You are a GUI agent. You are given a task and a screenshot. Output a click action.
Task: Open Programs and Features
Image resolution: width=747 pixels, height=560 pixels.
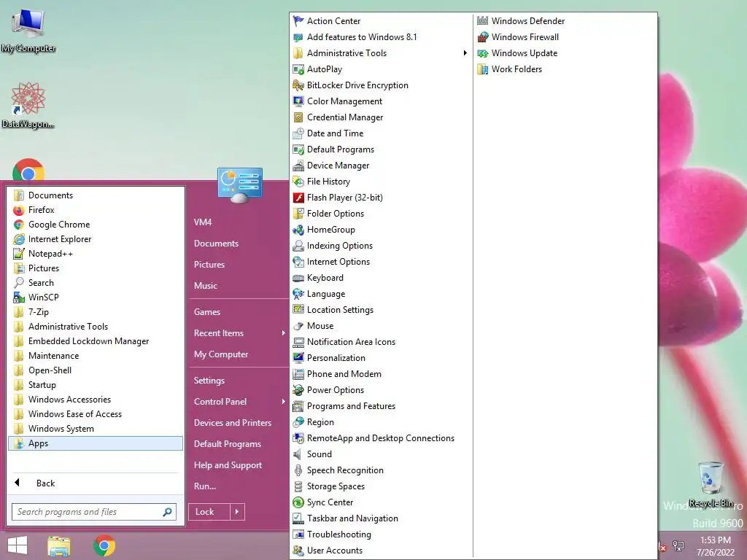click(x=351, y=406)
